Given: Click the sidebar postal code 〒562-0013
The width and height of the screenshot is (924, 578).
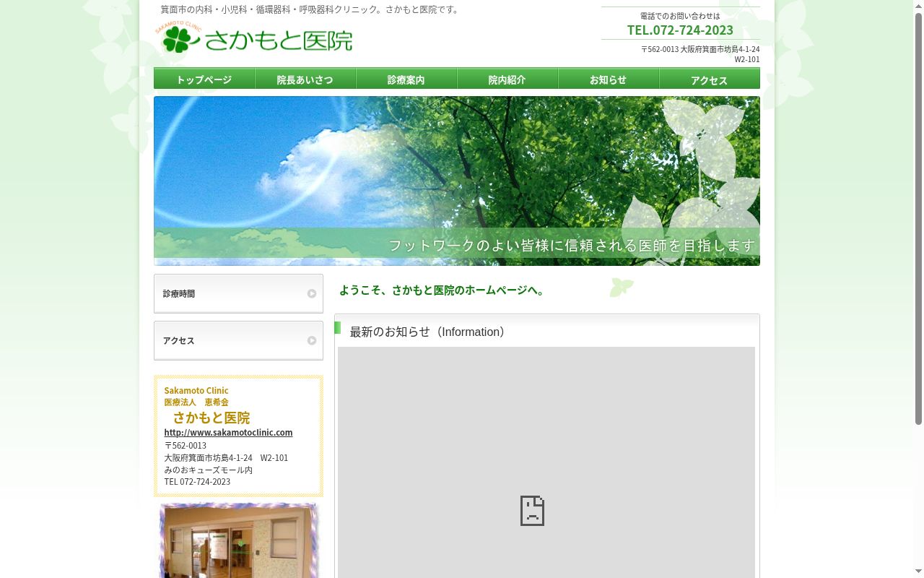Looking at the screenshot, I should (x=186, y=445).
